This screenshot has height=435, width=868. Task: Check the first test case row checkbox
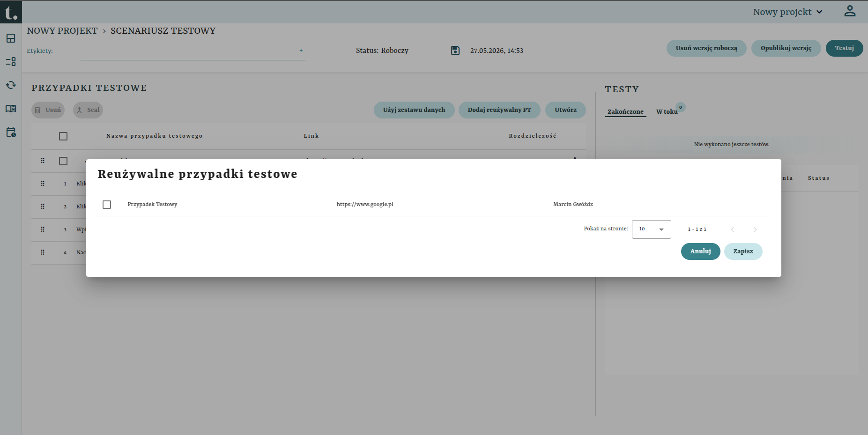pyautogui.click(x=63, y=161)
